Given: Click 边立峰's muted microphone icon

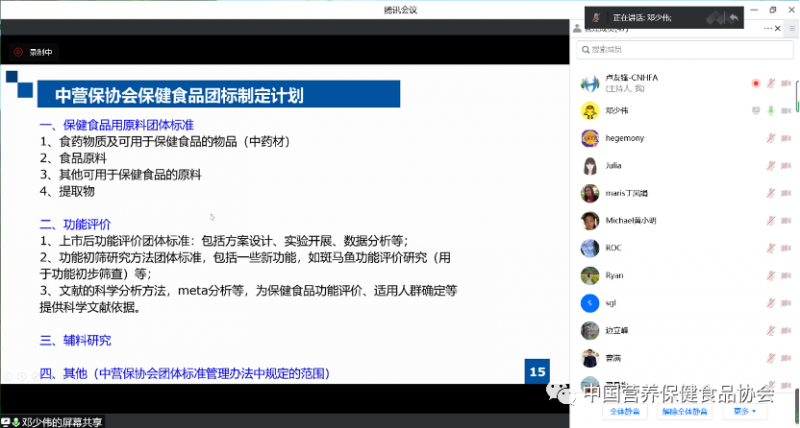Looking at the screenshot, I should tap(771, 331).
